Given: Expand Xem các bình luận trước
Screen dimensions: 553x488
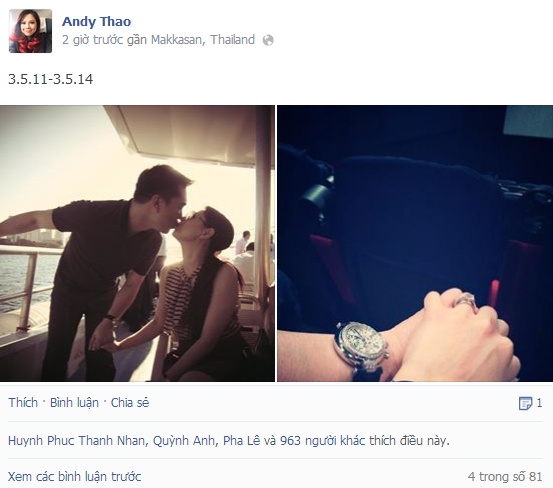Looking at the screenshot, I should pos(74,477).
